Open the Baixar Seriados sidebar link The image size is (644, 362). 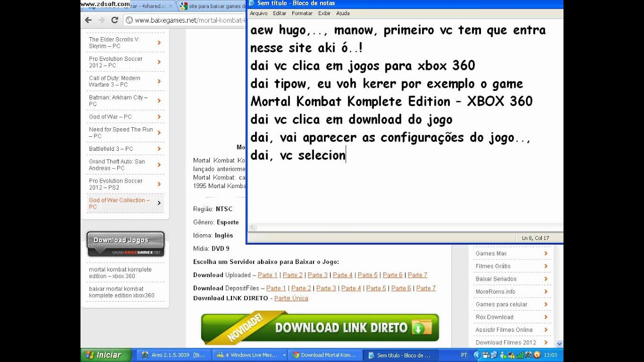(x=496, y=279)
